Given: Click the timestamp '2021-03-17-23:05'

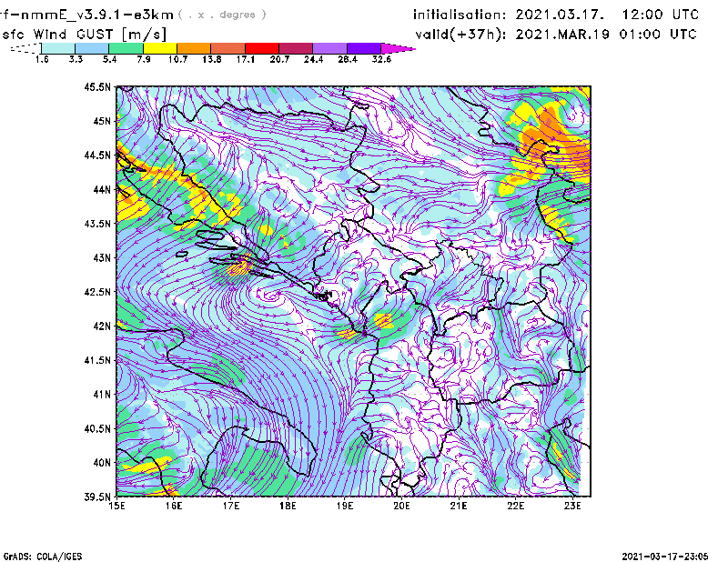Looking at the screenshot, I should [665, 557].
